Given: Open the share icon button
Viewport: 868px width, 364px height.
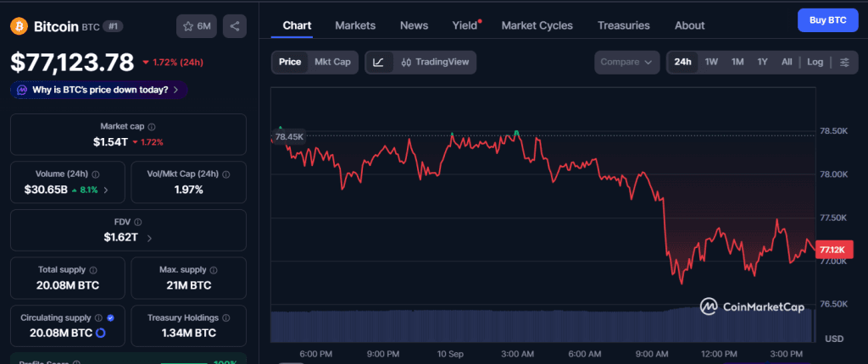Looking at the screenshot, I should click(235, 26).
